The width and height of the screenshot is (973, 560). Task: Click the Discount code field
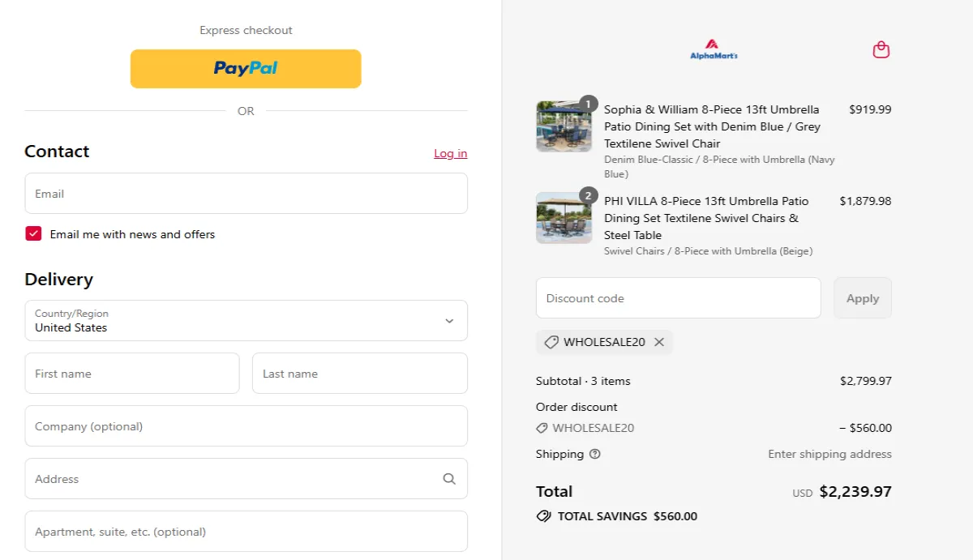678,297
